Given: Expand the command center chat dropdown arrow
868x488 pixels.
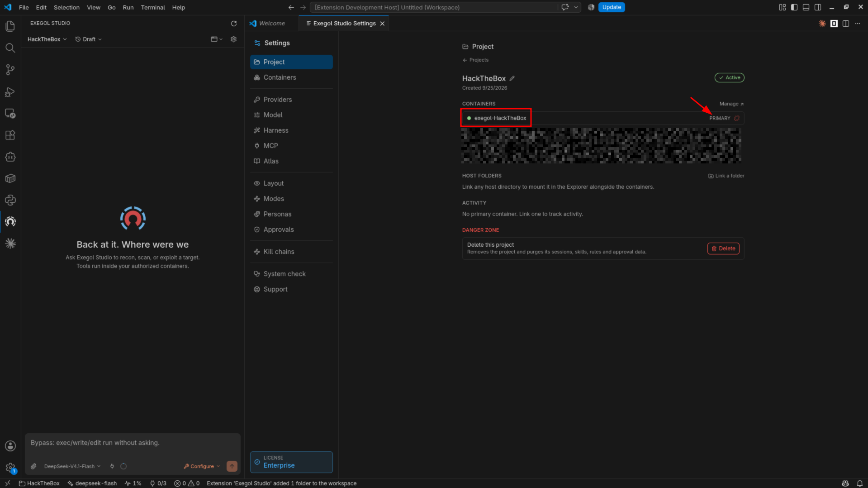Looking at the screenshot, I should pos(576,7).
